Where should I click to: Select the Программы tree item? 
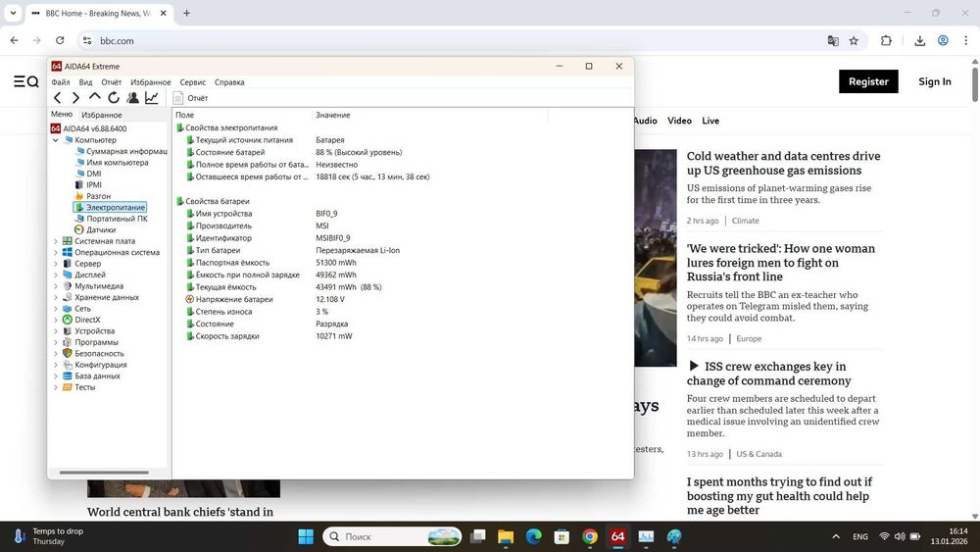point(90,342)
